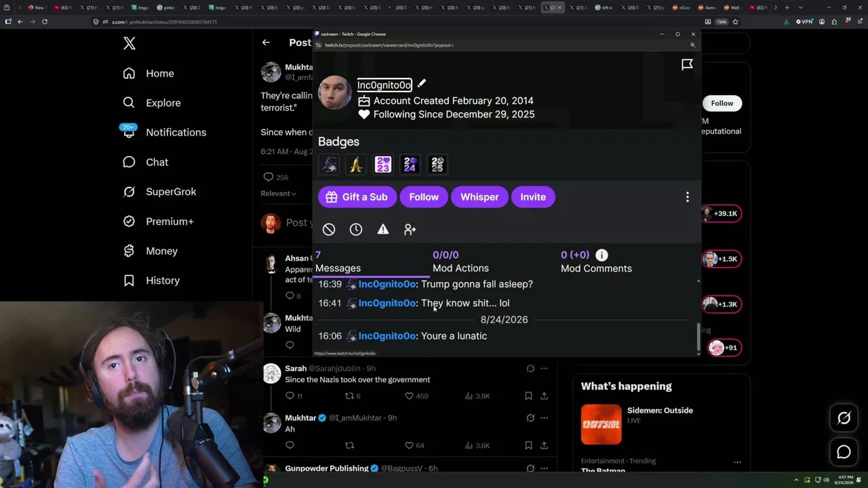The height and width of the screenshot is (488, 868).
Task: Whisper to Inc0gnito0o
Action: coord(479,197)
